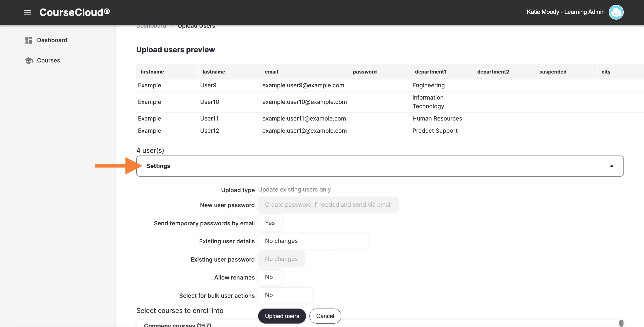The image size is (644, 327).
Task: Click the Courses graduation cap icon
Action: click(29, 60)
